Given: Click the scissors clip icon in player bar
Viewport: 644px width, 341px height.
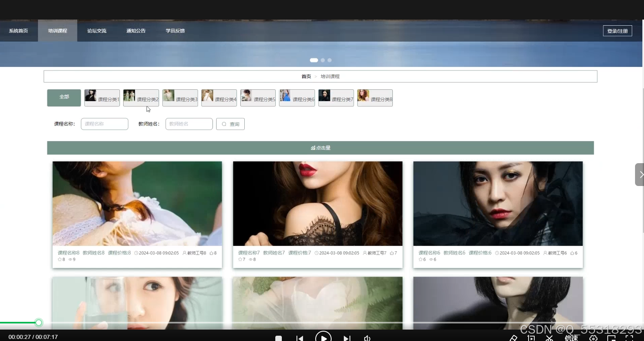Looking at the screenshot, I should click(x=549, y=338).
